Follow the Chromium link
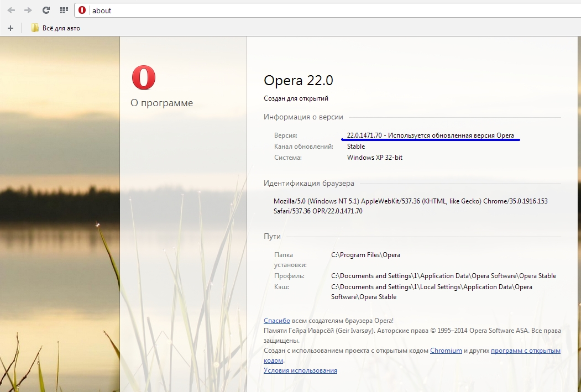This screenshot has height=392, width=581. point(446,351)
